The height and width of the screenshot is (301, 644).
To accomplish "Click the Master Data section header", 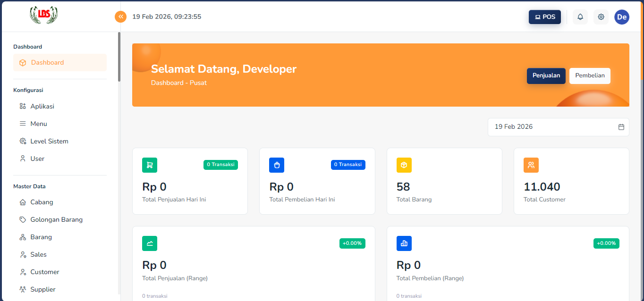I will point(29,186).
